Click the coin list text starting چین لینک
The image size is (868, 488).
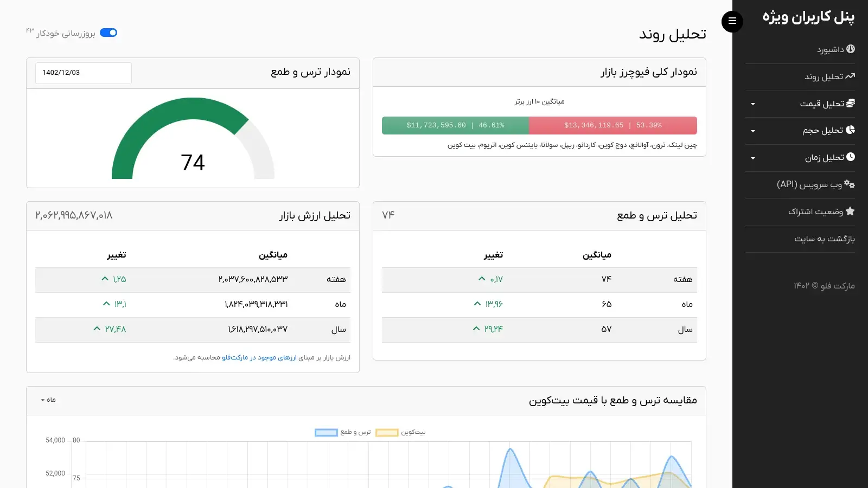572,145
